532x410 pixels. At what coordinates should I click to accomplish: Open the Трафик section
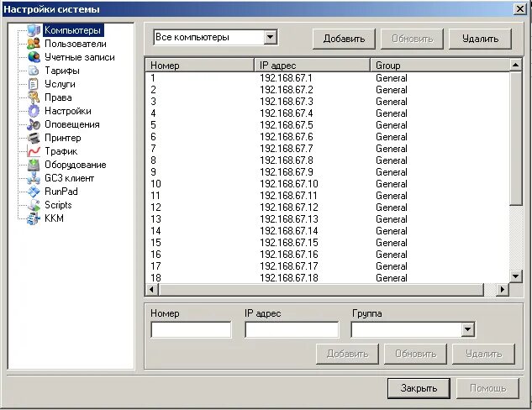pos(61,151)
